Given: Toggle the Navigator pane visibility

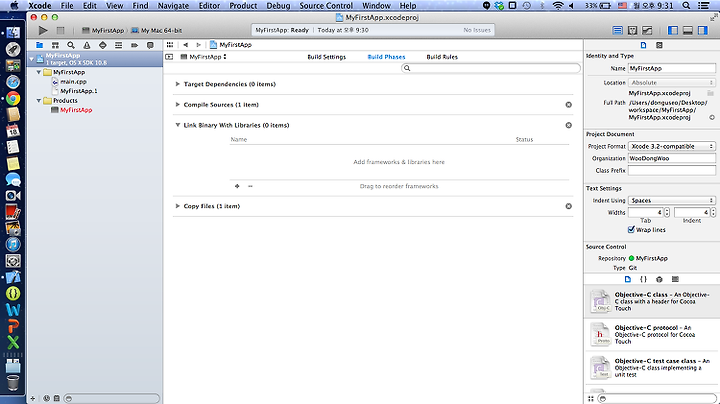Looking at the screenshot, I should (673, 30).
